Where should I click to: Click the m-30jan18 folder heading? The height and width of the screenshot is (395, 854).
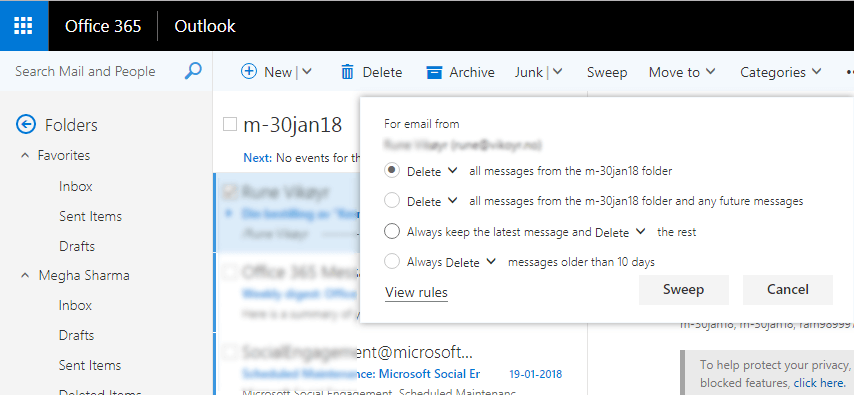click(292, 125)
